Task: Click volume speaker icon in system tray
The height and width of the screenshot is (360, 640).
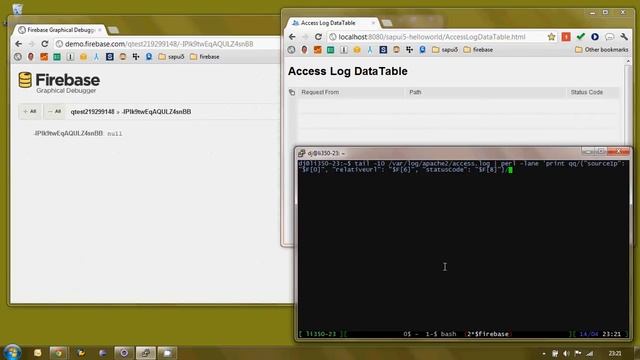Action: click(566, 353)
